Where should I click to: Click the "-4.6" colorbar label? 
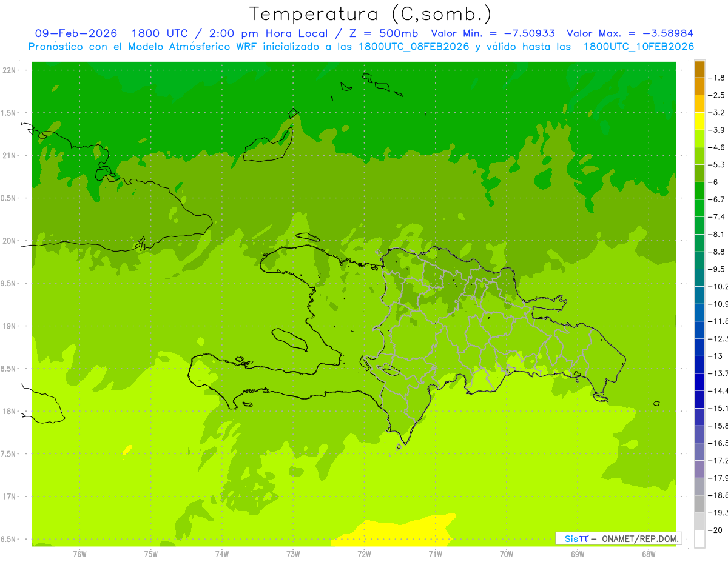(716, 147)
